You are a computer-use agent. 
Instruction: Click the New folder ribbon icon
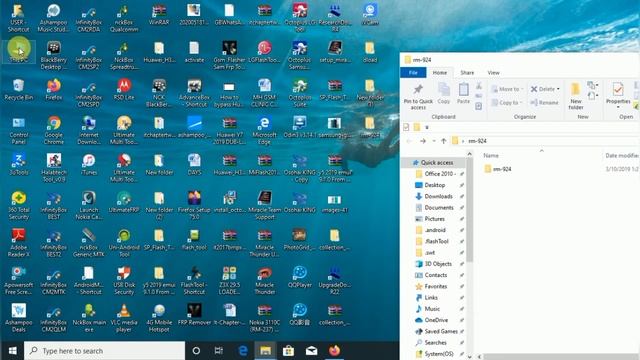576,96
